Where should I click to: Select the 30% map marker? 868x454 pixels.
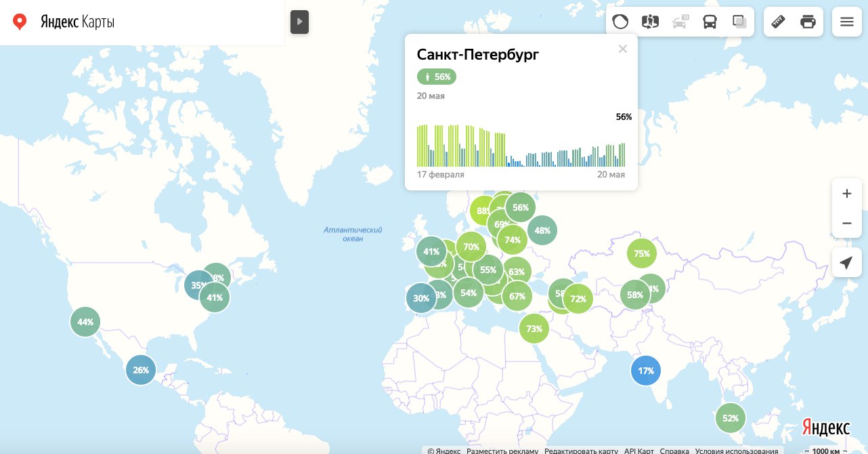(x=421, y=298)
